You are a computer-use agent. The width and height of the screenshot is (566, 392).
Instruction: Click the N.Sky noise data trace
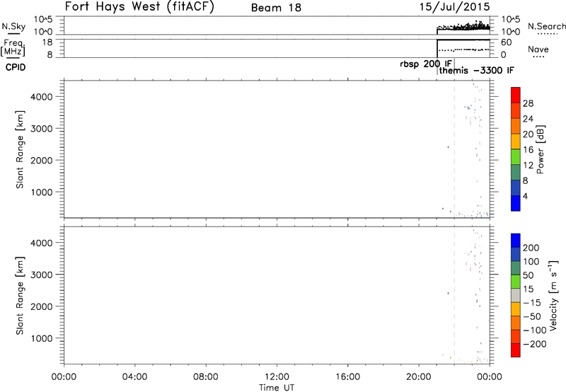pos(463,27)
